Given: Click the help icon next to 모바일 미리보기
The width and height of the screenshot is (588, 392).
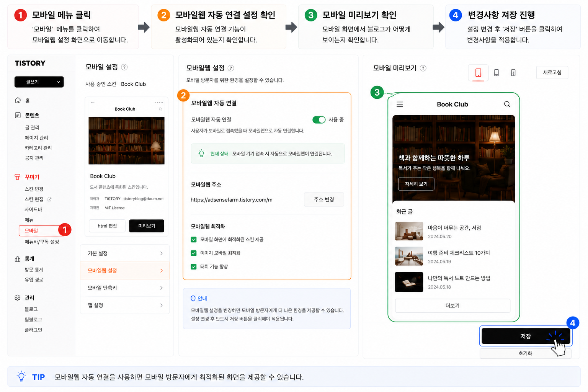Looking at the screenshot, I should pos(423,68).
